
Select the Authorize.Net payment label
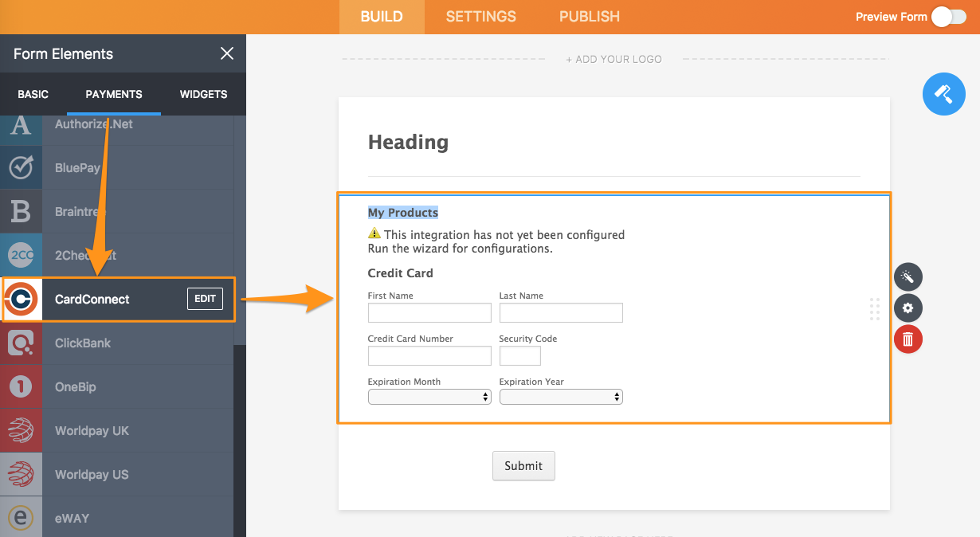94,124
